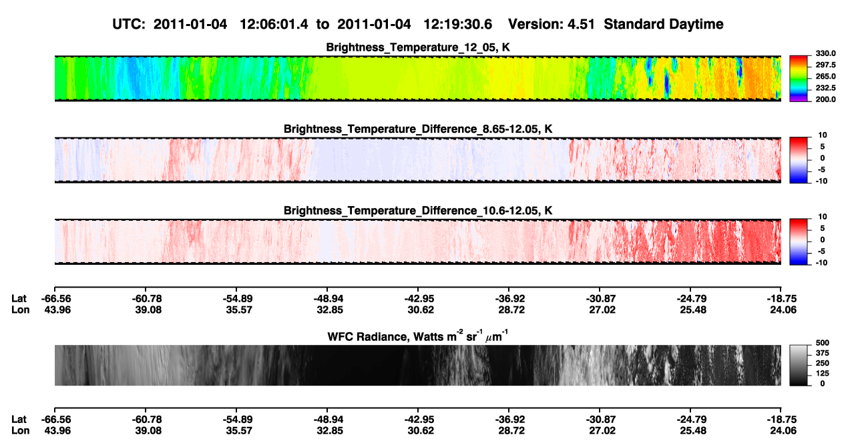Click the start time 12:06:01.4 in the title
The height and width of the screenshot is (445, 868).
(275, 24)
